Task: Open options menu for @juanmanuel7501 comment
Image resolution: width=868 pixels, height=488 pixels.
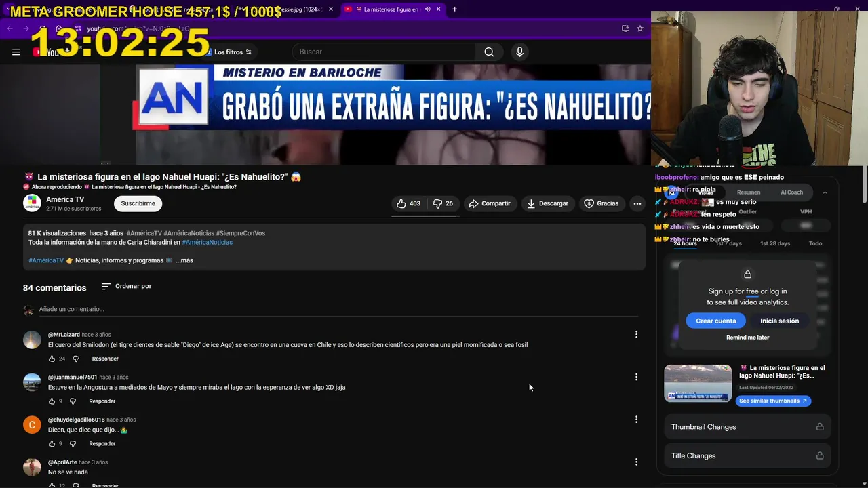Action: click(636, 377)
